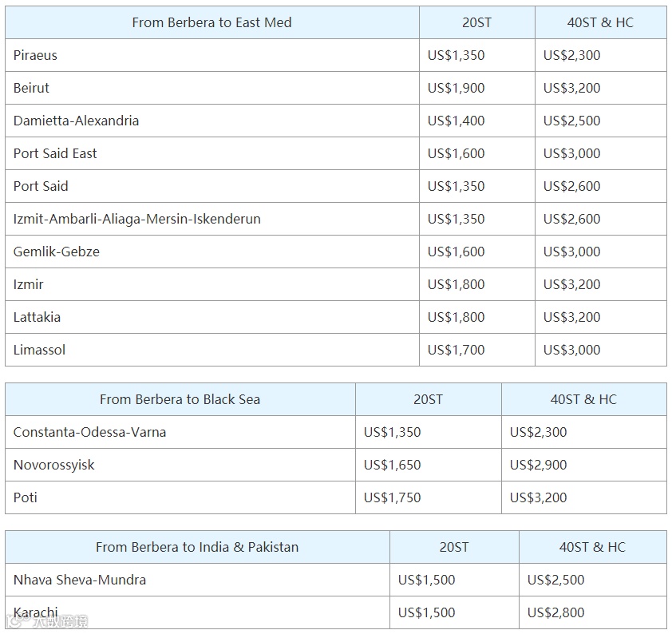Click the Novorossyisk destination cell

180,465
